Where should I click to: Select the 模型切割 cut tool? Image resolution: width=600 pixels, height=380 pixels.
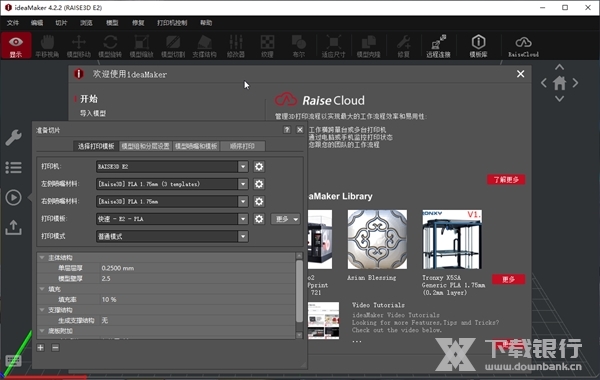(x=173, y=46)
